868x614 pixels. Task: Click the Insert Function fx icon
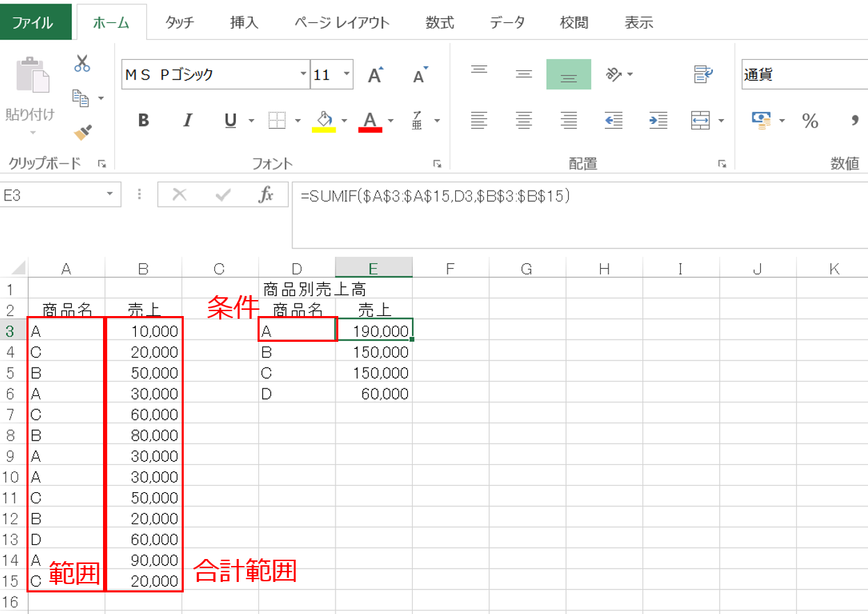click(x=266, y=195)
